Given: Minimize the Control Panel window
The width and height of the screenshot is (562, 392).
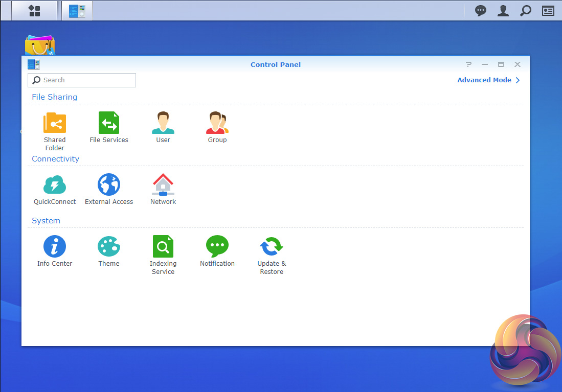Looking at the screenshot, I should click(485, 64).
